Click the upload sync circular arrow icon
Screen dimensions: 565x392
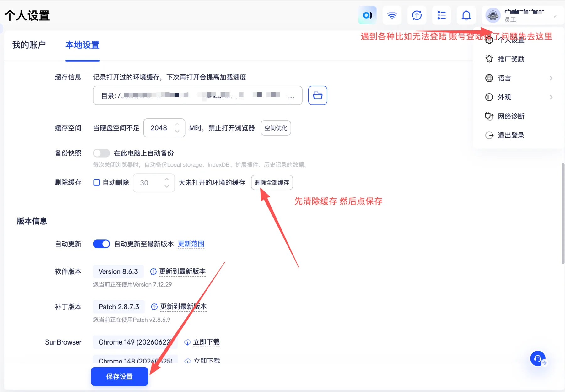417,15
